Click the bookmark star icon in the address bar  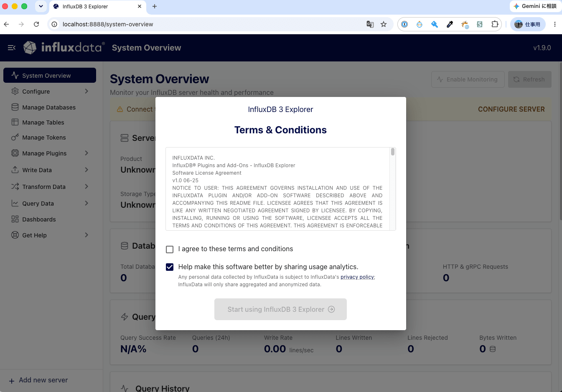click(384, 24)
